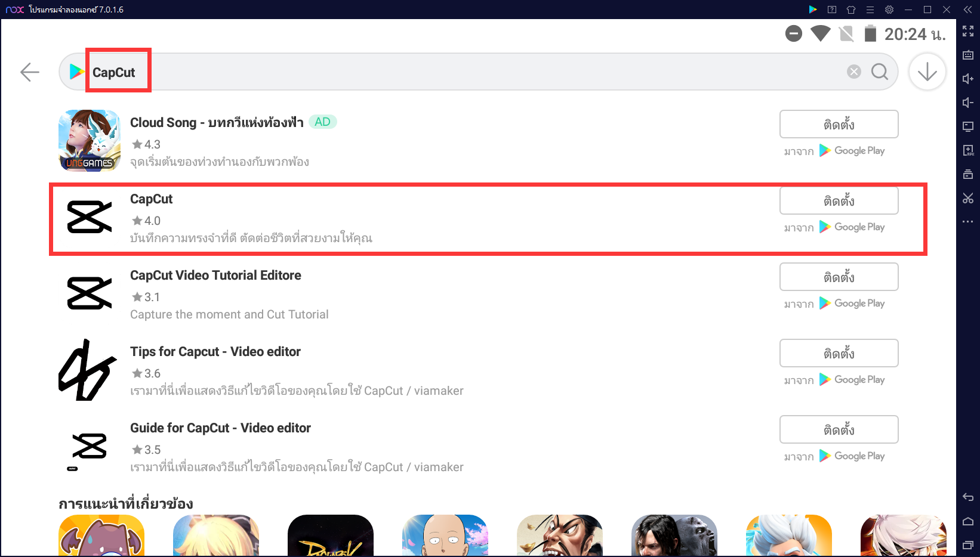Open the downloads arrow button
This screenshot has height=557, width=980.
coord(927,72)
